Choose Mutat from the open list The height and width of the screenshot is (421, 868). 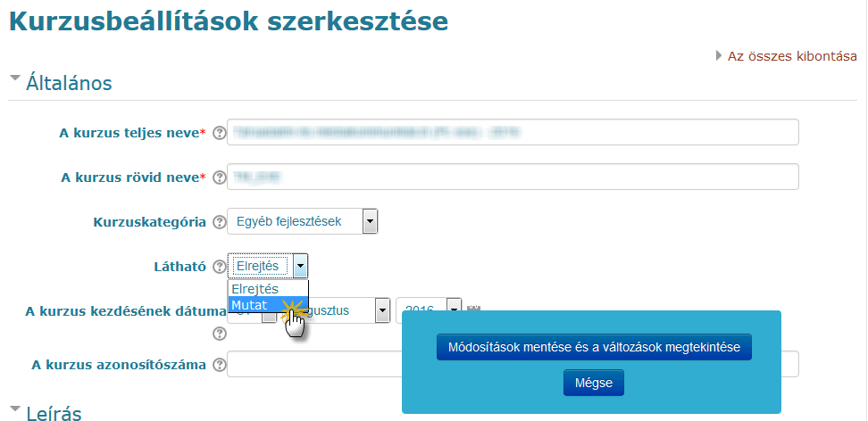(268, 305)
